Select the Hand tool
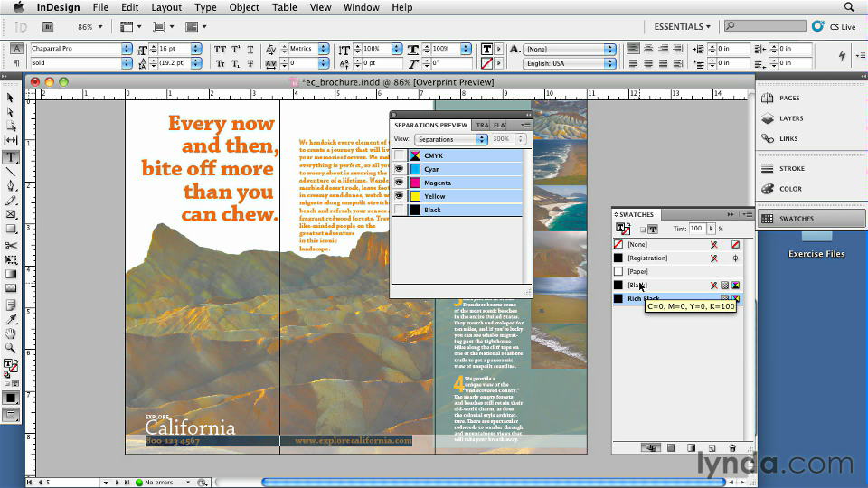 pyautogui.click(x=11, y=333)
